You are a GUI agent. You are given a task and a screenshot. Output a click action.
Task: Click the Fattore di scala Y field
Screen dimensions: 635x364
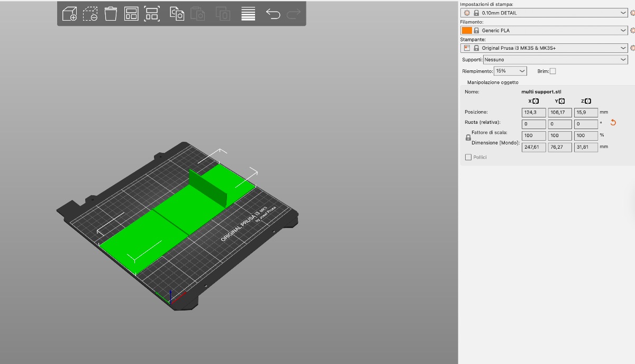coord(560,135)
